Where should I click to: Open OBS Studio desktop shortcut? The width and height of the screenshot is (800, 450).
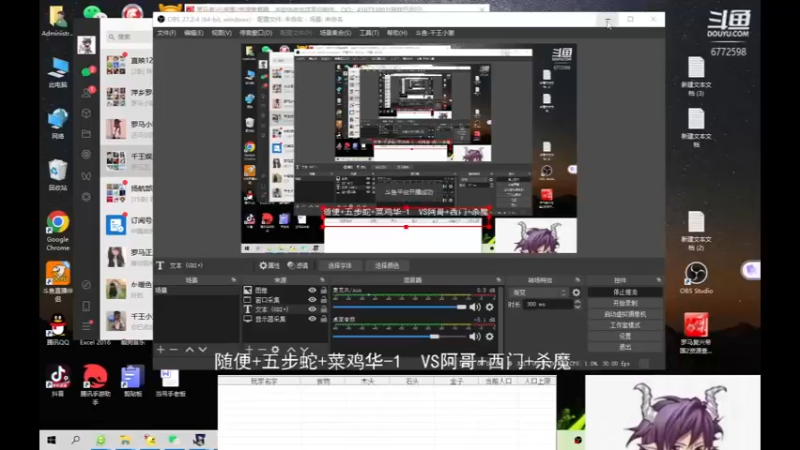[696, 278]
